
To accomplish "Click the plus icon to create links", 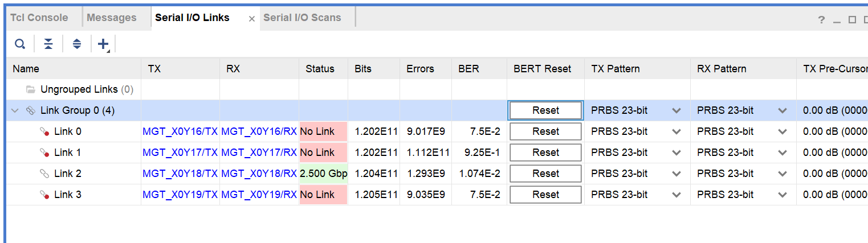I will pos(103,44).
